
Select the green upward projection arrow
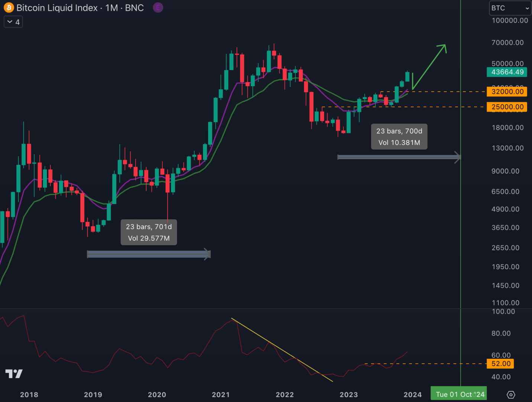coord(429,66)
